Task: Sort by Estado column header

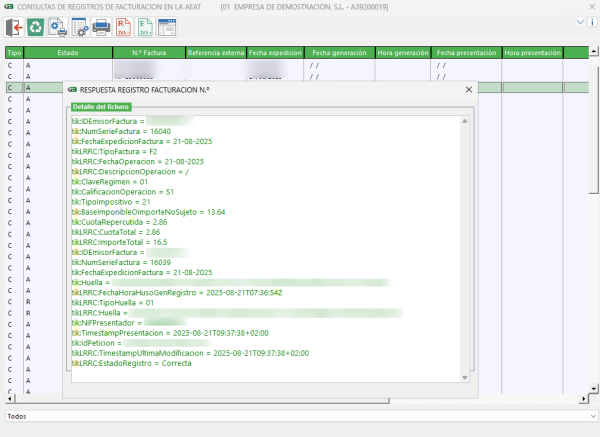Action: point(67,51)
